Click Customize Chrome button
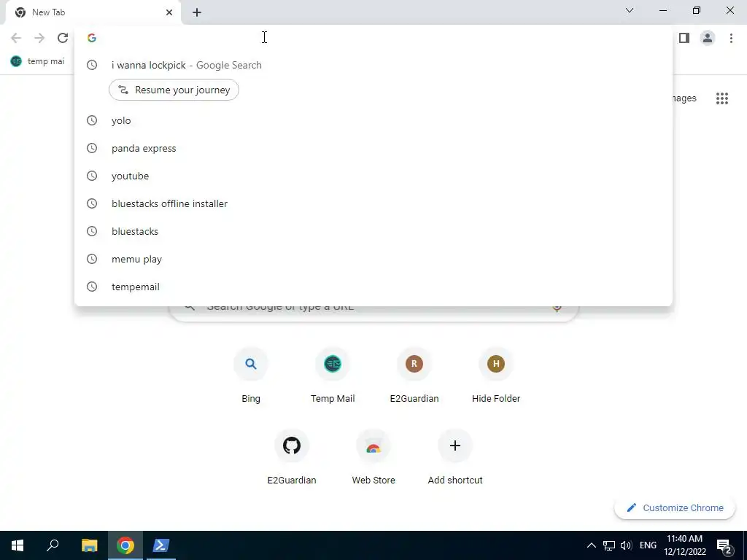Image resolution: width=747 pixels, height=560 pixels. (x=675, y=507)
